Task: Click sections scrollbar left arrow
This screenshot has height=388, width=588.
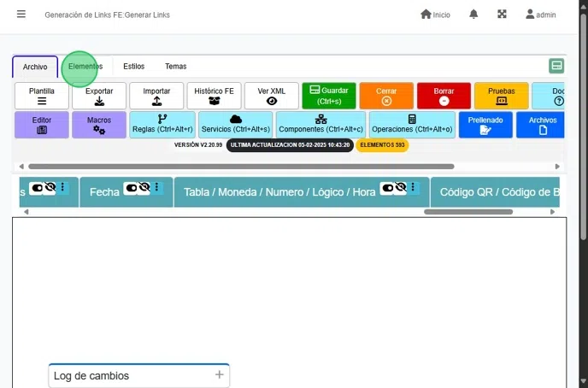Action: click(x=26, y=212)
